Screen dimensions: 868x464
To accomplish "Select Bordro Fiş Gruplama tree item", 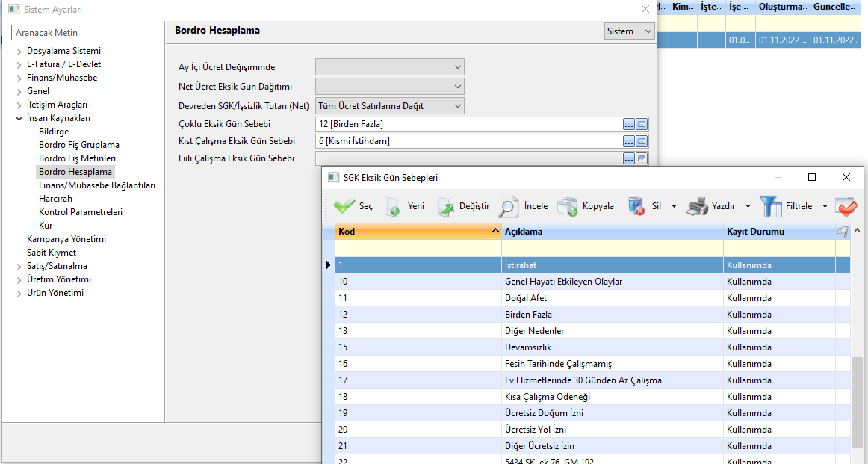I will click(78, 145).
